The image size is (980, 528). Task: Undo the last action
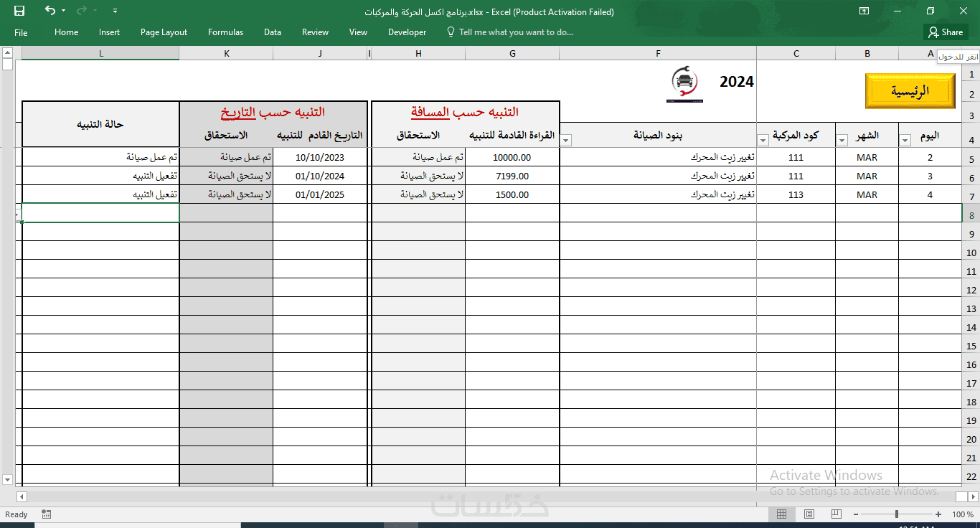coord(50,11)
